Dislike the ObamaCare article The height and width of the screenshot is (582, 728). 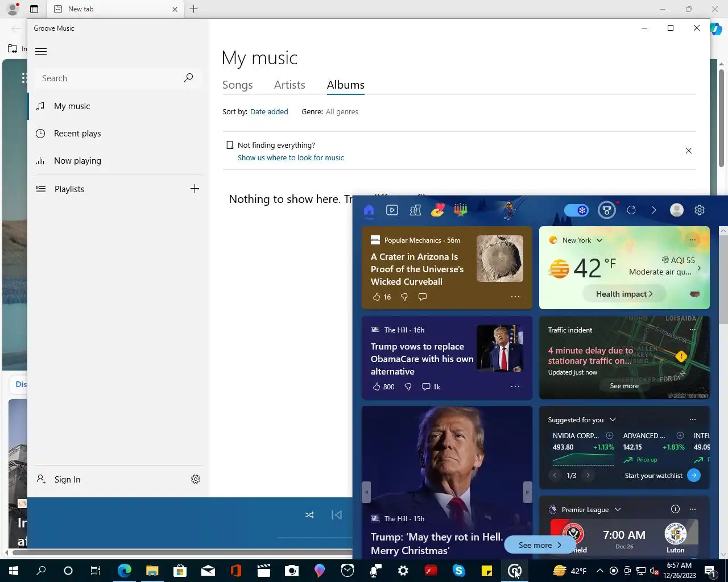[x=408, y=386]
